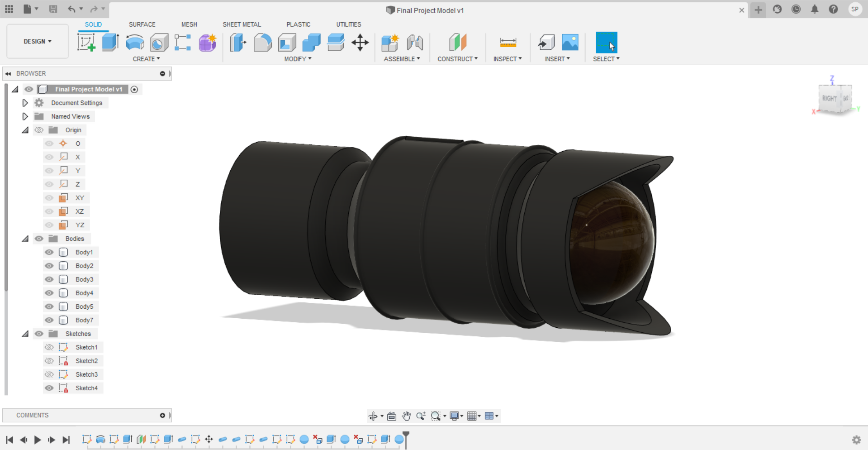
Task: Select the Move/Copy tool
Action: [x=360, y=43]
